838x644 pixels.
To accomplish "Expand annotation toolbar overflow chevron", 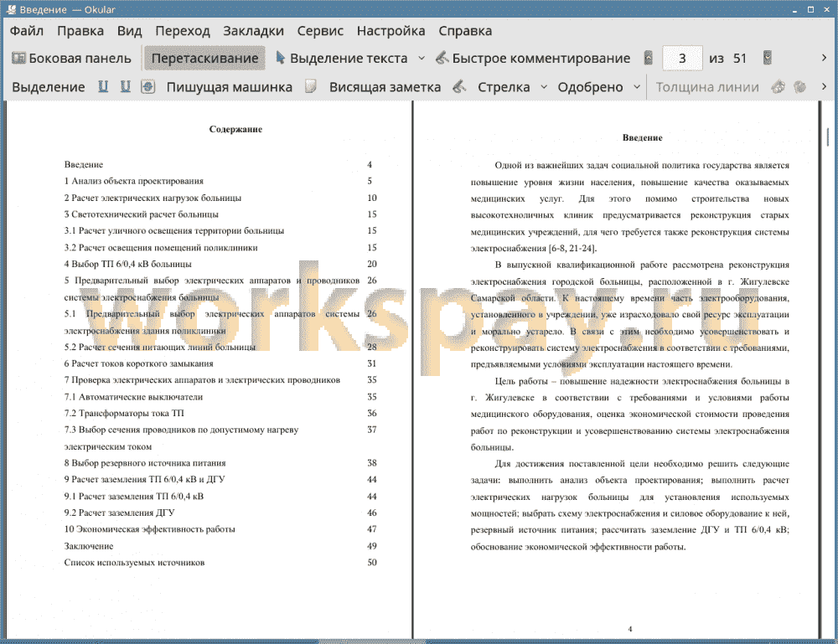I will (x=824, y=86).
